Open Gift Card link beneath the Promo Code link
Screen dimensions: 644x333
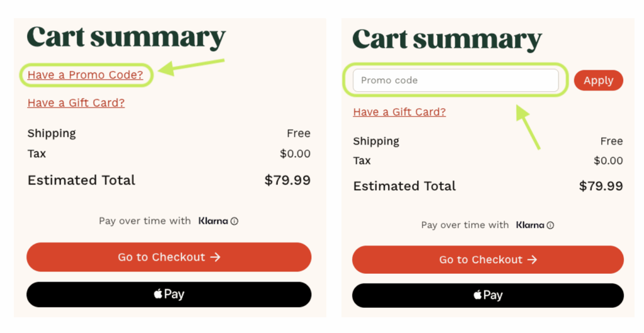click(76, 103)
